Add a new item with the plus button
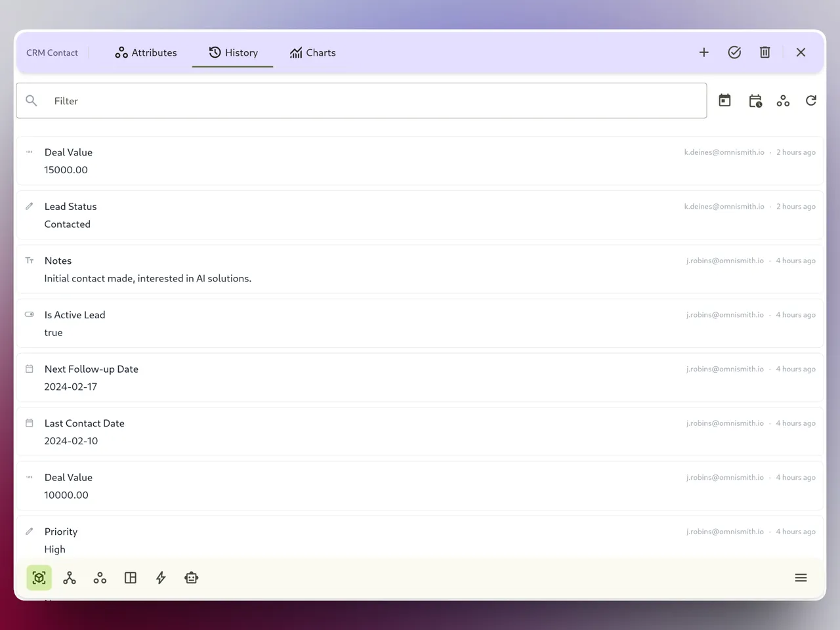This screenshot has width=840, height=630. [703, 52]
